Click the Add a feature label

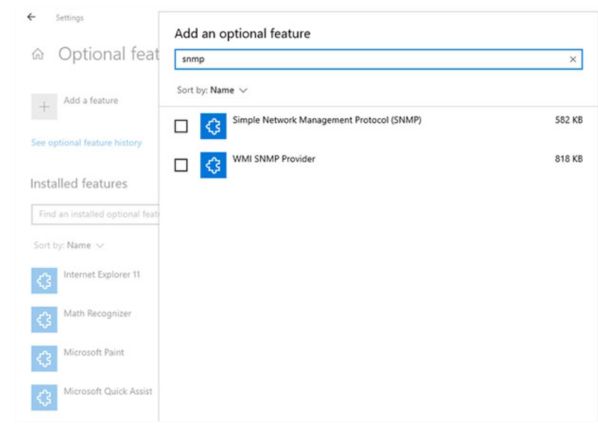[x=91, y=100]
